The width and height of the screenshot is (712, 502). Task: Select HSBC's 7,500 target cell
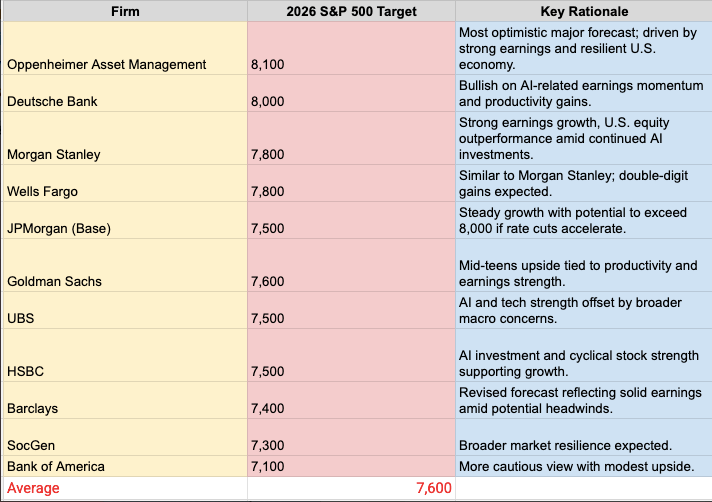(x=351, y=355)
